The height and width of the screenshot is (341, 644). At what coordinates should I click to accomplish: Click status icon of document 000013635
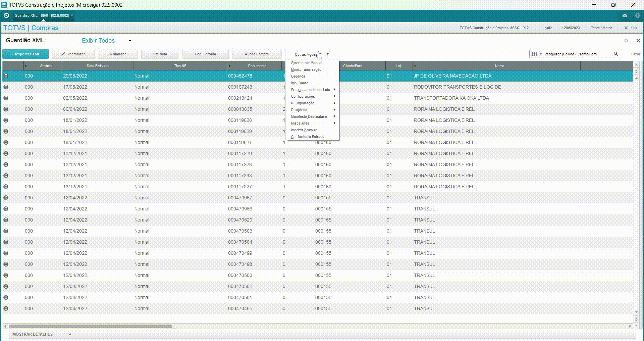coord(6,109)
